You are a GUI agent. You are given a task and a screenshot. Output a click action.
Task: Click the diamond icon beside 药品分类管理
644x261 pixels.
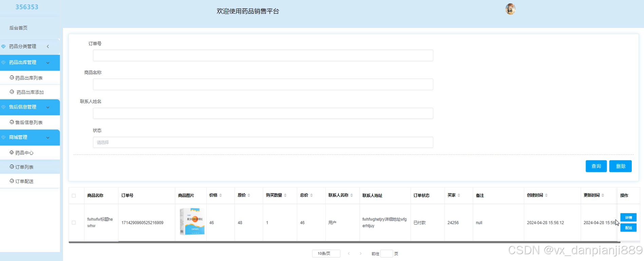[4, 46]
